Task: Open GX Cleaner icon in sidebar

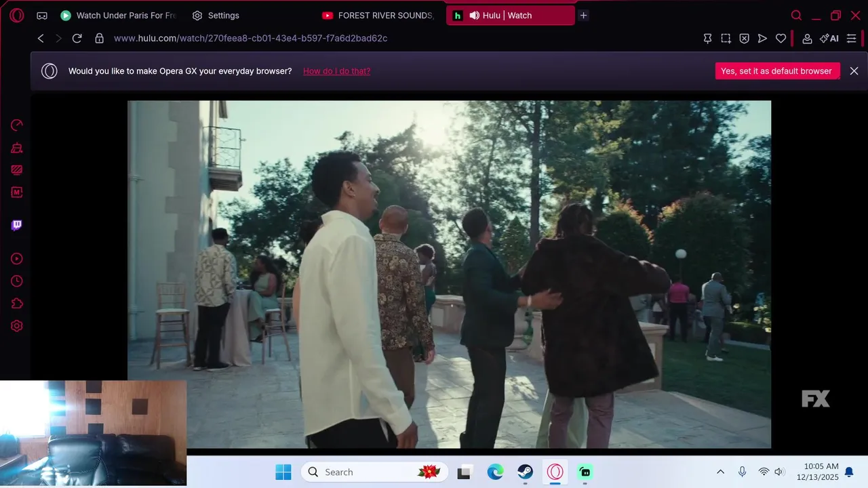Action: point(17,148)
